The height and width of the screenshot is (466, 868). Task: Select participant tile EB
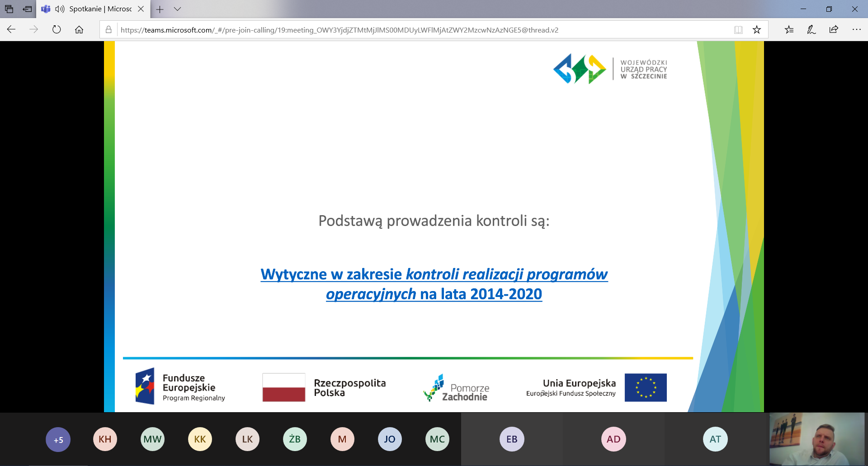tap(512, 439)
